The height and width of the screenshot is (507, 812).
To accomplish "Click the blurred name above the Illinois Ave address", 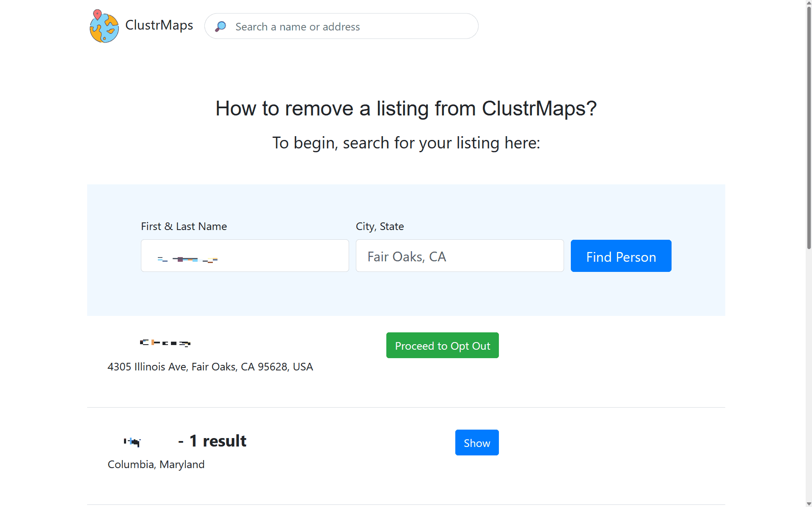I will pyautogui.click(x=165, y=343).
